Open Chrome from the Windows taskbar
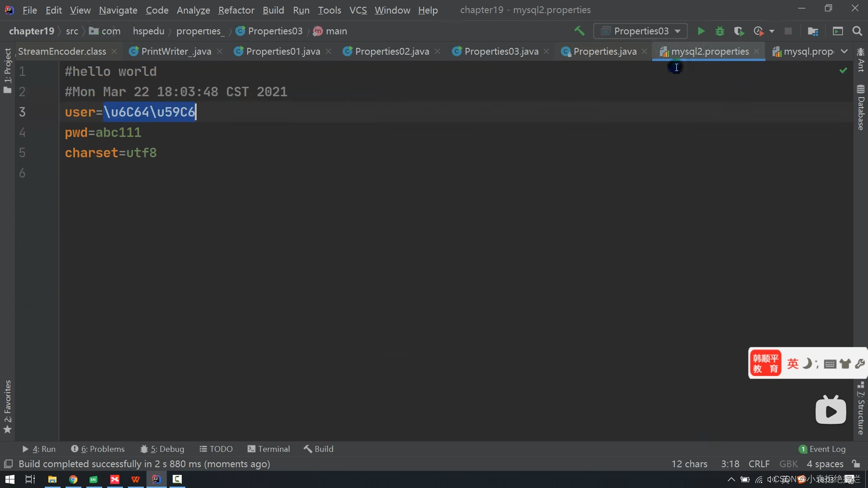The width and height of the screenshot is (868, 488). pyautogui.click(x=73, y=479)
